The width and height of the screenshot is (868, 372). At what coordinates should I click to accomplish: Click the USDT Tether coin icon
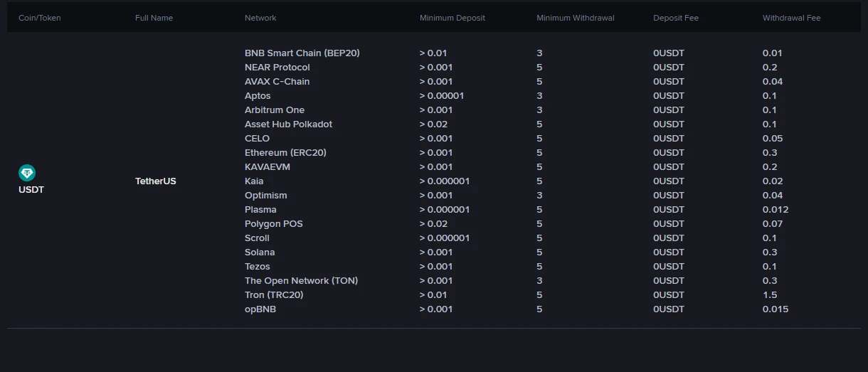27,173
